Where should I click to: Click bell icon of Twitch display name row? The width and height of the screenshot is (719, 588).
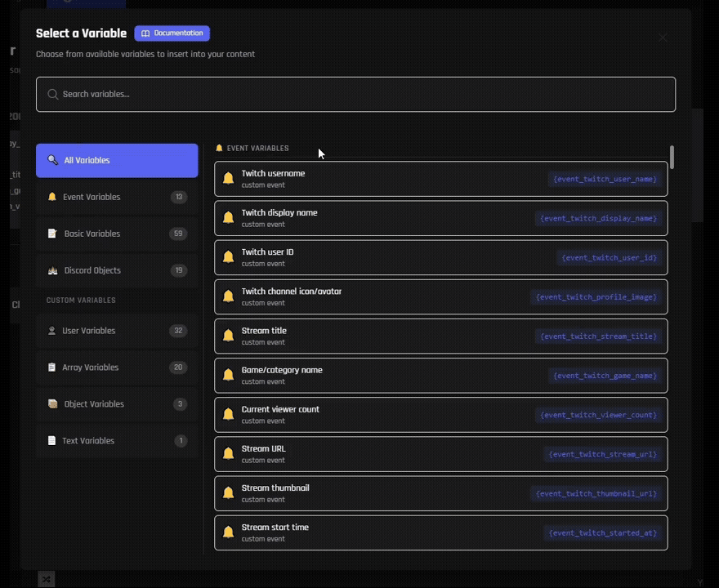(228, 218)
